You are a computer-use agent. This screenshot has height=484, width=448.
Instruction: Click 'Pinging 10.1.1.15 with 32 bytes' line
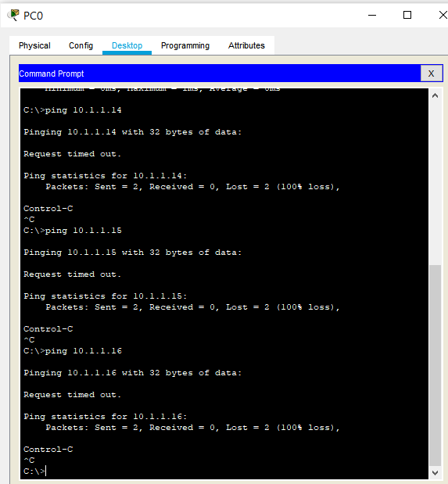point(133,253)
